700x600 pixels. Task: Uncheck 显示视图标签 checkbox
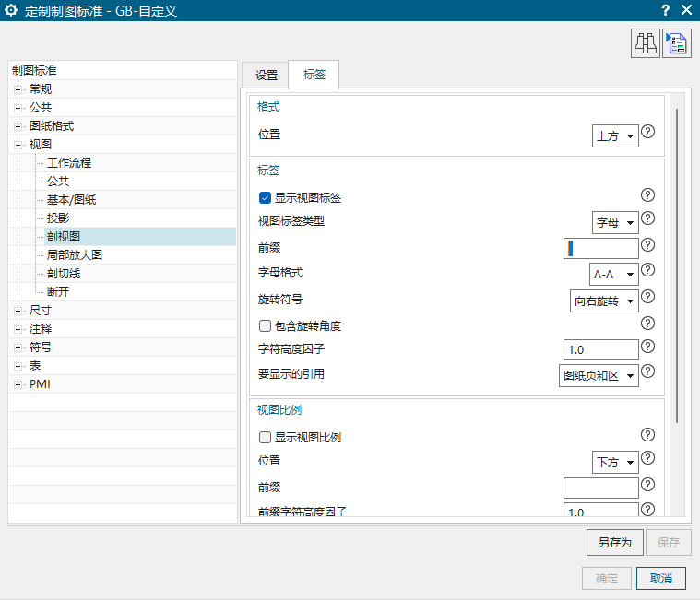click(x=265, y=197)
